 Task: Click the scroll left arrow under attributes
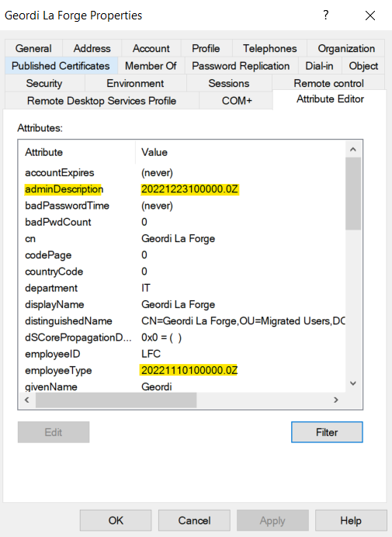pos(27,400)
